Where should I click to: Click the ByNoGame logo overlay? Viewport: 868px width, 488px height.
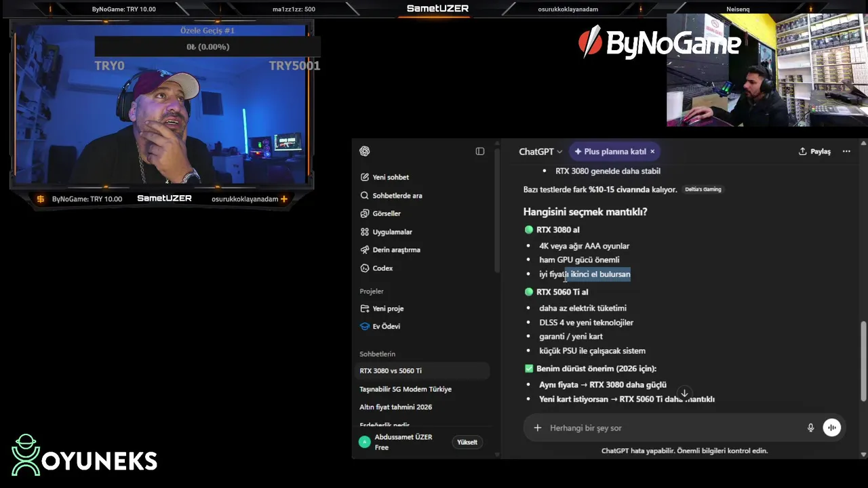[659, 42]
